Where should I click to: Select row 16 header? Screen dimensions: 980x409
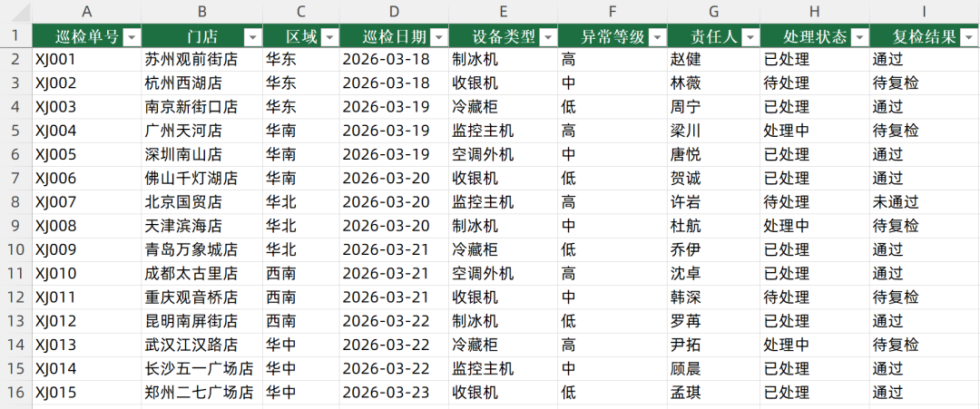point(15,392)
